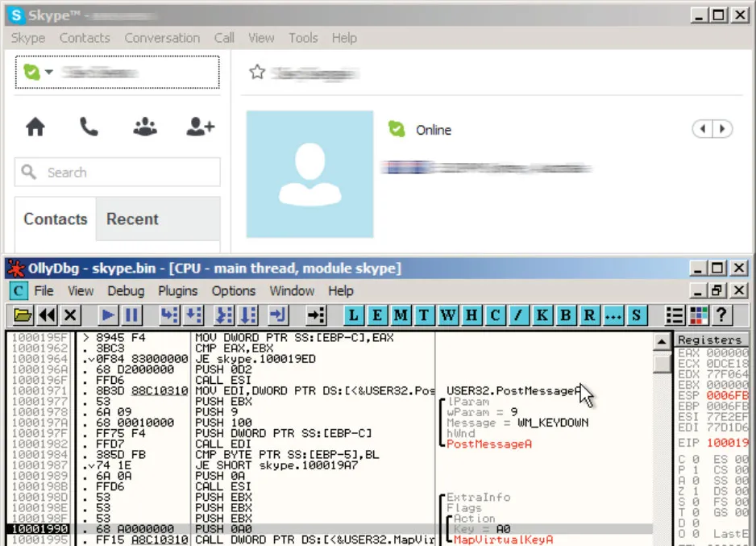Open the OllyDbg View menu

(81, 291)
